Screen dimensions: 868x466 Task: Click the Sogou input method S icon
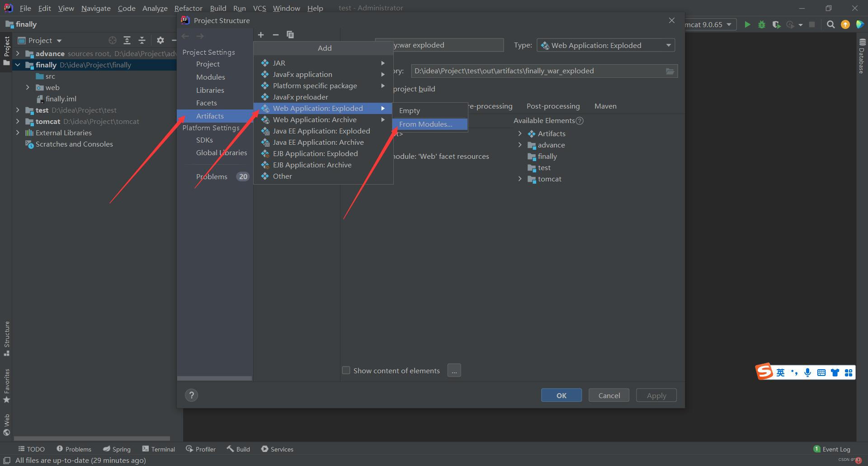tap(764, 372)
